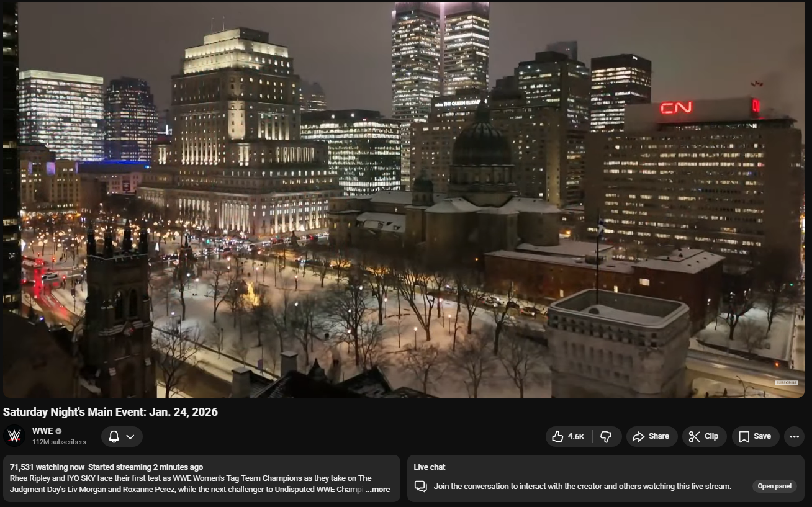
Task: Click the live chat message icon
Action: 421,487
